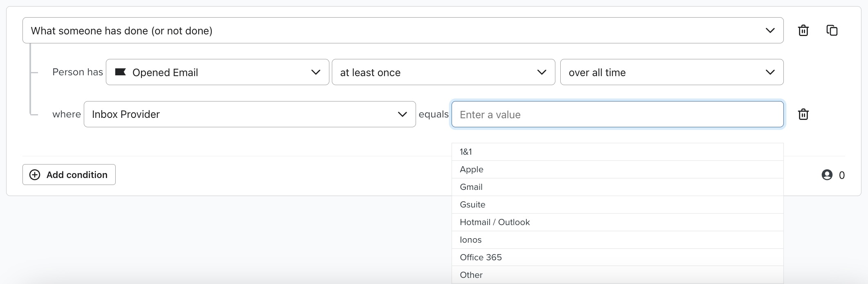Screen dimensions: 868x284
Task: Change the 'over all time' timeframe dropdown
Action: pyautogui.click(x=671, y=72)
